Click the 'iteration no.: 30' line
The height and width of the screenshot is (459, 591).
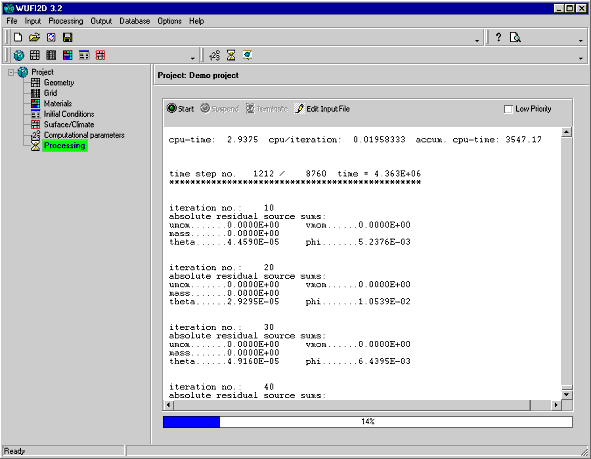tap(221, 327)
